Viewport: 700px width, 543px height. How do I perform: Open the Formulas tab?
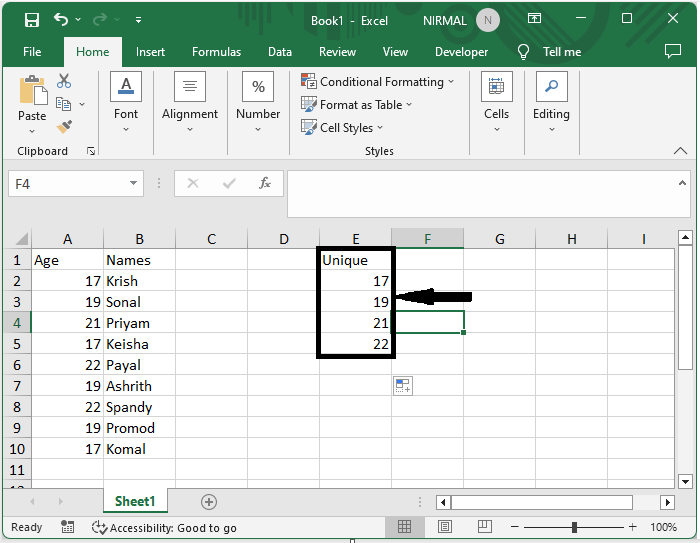tap(217, 52)
